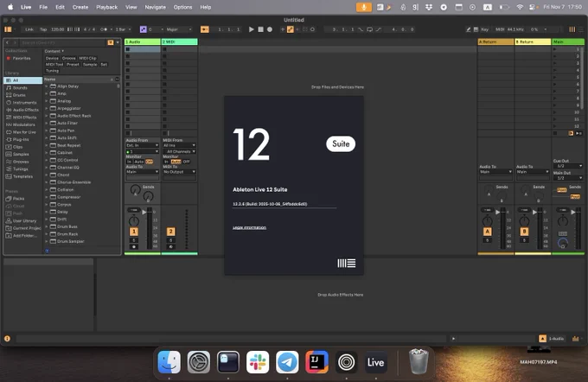The image size is (588, 382).
Task: Expand the Align Delay folder
Action: (x=47, y=86)
